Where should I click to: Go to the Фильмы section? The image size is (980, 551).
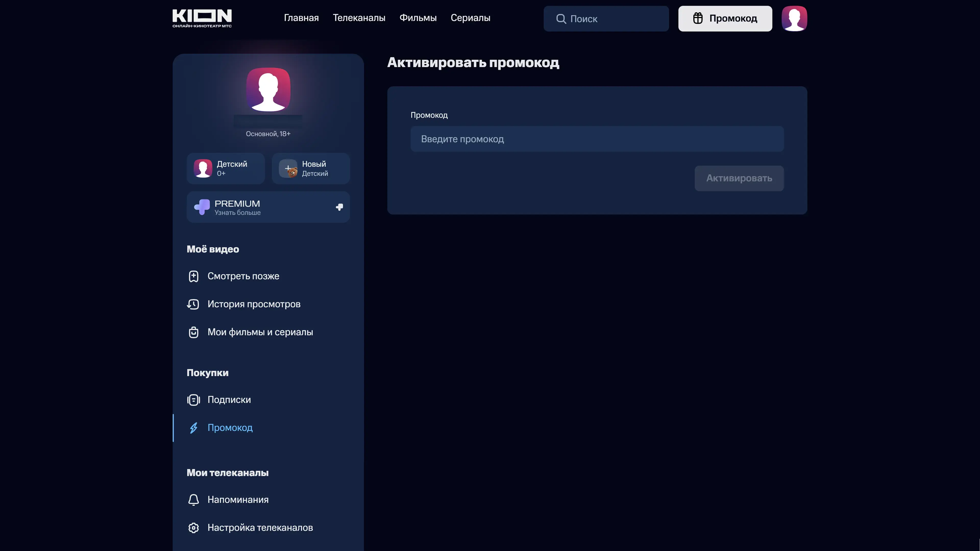418,18
